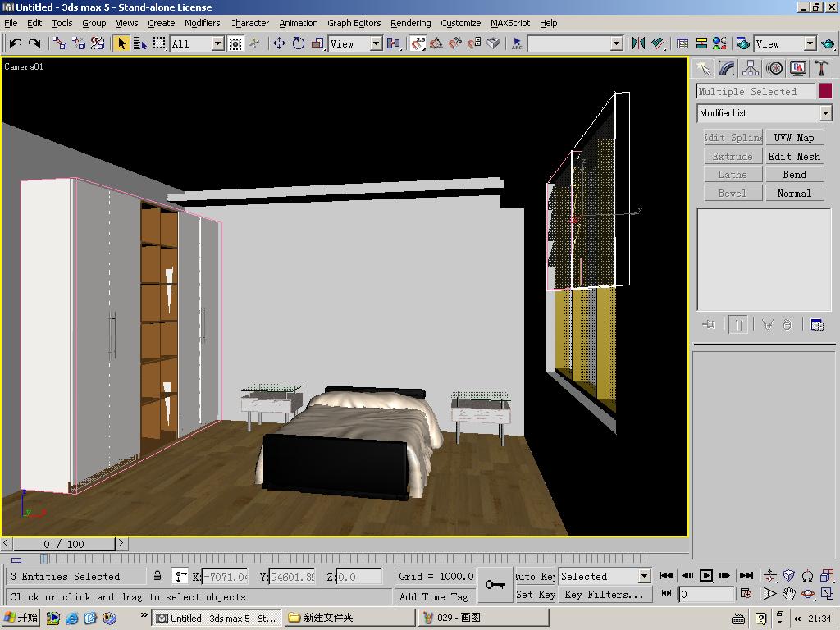840x630 pixels.
Task: Click the Min/Max viewport toggle icon
Action: coord(827,594)
